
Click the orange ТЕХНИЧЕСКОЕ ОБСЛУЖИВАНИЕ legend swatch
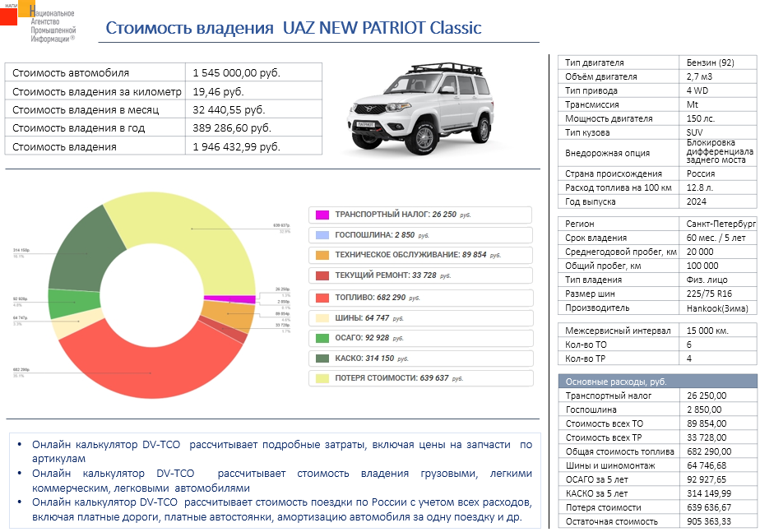tap(322, 256)
